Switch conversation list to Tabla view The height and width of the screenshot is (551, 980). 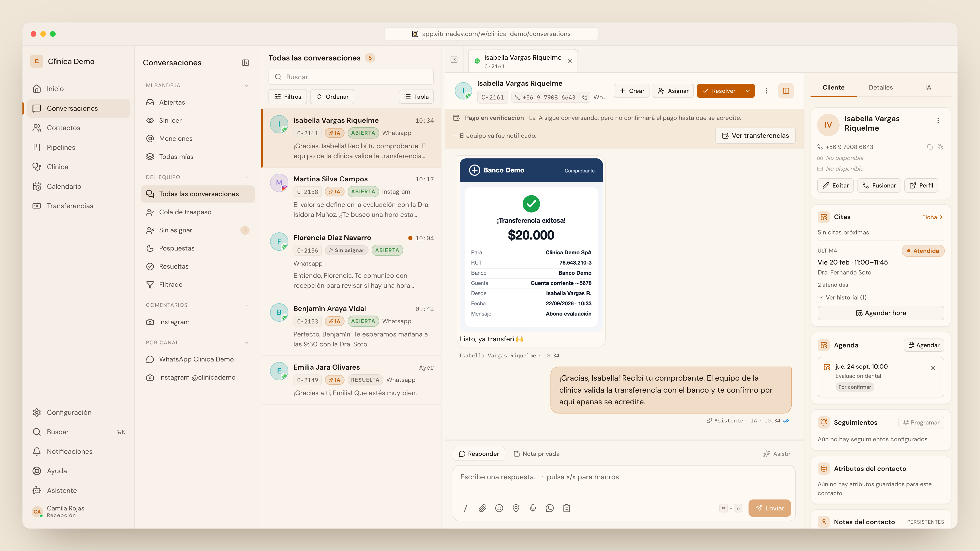pyautogui.click(x=416, y=97)
